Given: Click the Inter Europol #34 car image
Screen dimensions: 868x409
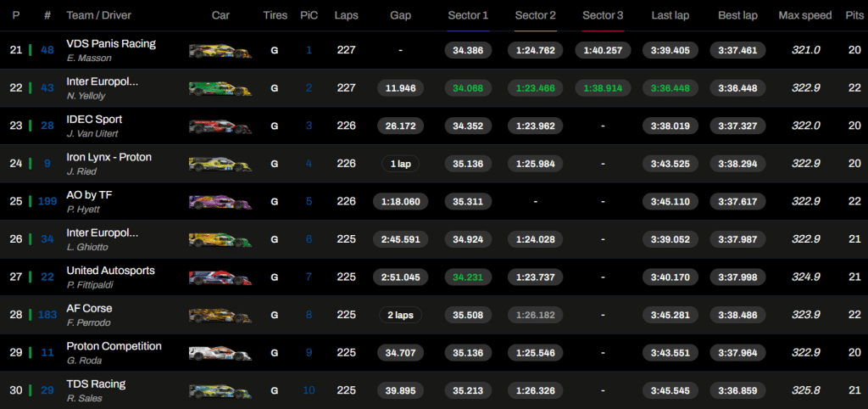Looking at the screenshot, I should coord(220,239).
